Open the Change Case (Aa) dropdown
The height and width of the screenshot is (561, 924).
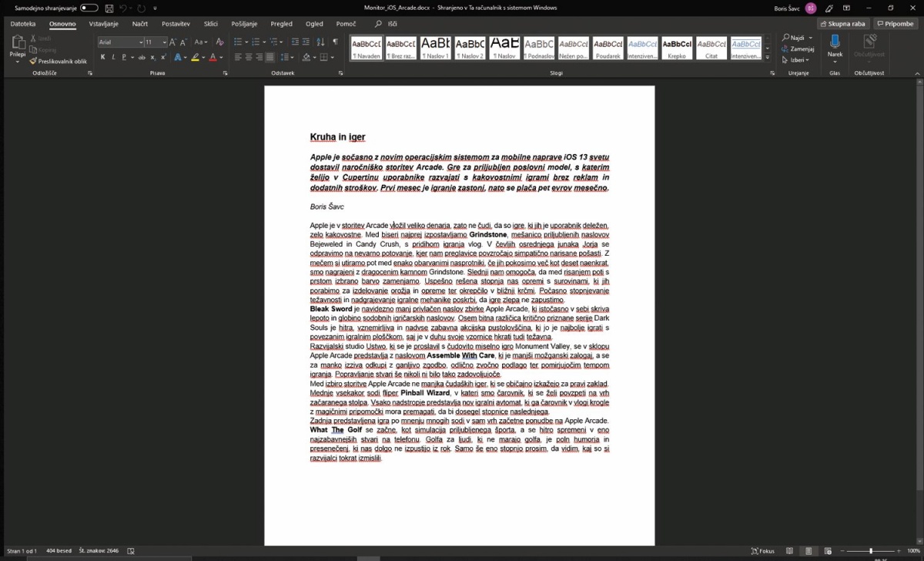(201, 42)
